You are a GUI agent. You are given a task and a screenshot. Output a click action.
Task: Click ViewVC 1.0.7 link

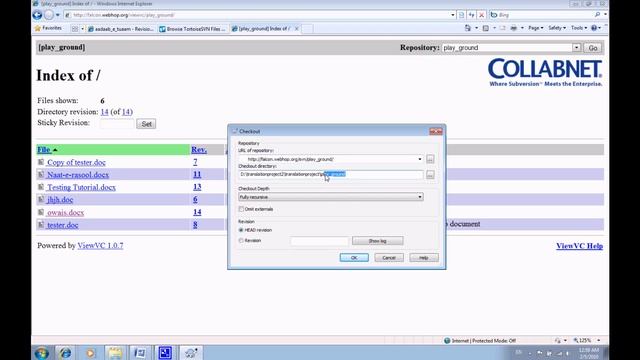coord(100,245)
